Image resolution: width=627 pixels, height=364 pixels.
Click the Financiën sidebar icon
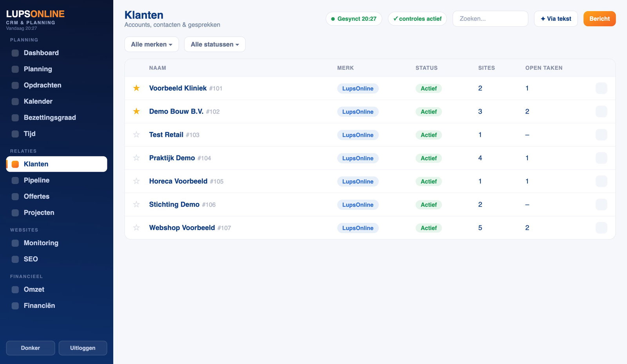(x=15, y=306)
